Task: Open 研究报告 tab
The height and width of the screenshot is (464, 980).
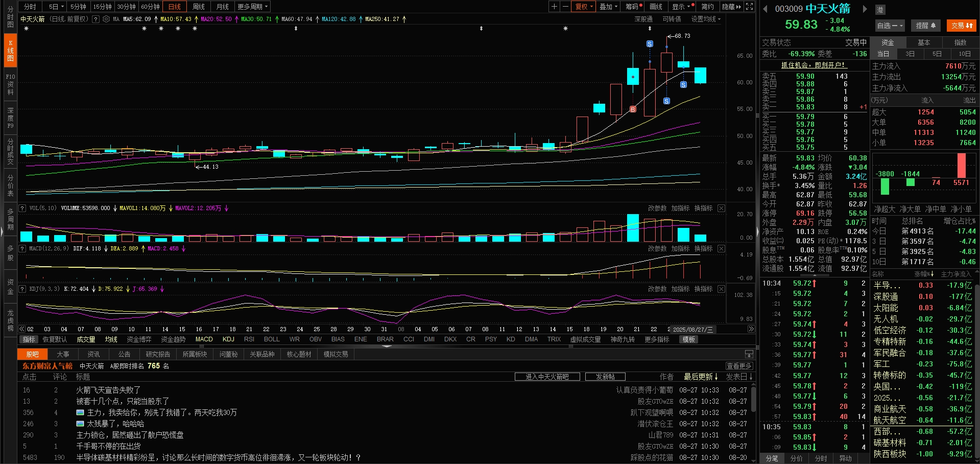Action: (x=158, y=354)
